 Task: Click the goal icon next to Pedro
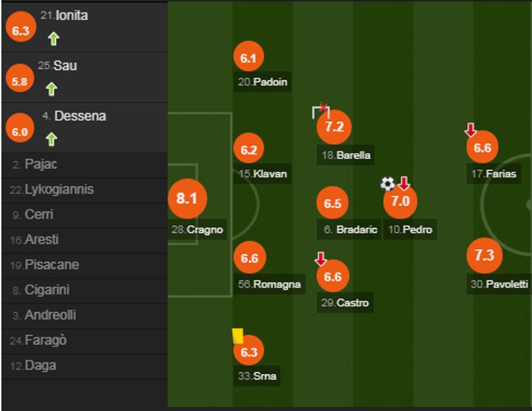pos(387,185)
